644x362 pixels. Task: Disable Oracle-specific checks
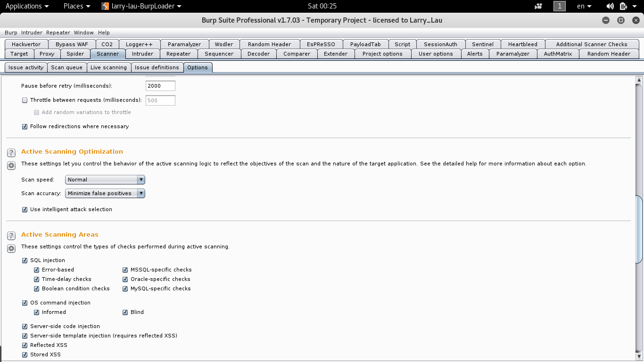(125, 280)
